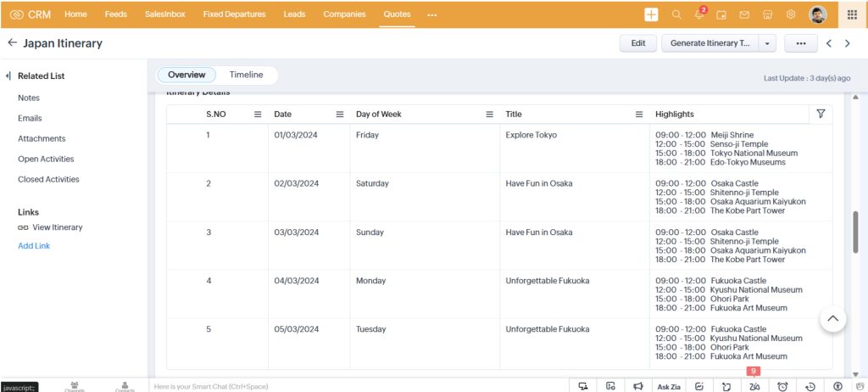
Task: Open the reminders alarm clock icon
Action: point(782,386)
